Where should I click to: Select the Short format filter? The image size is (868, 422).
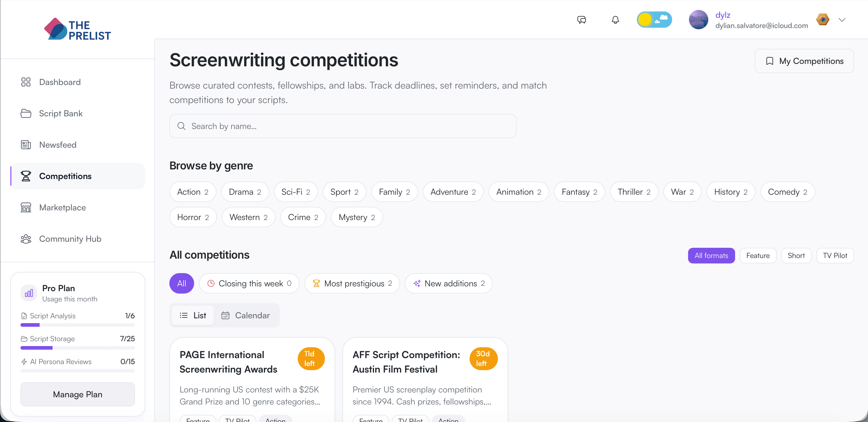coord(796,256)
